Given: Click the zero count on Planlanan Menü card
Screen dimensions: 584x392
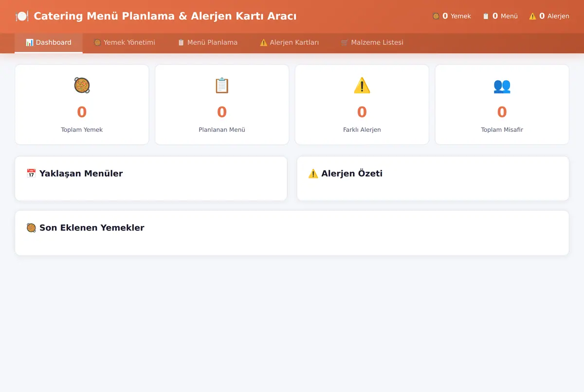Looking at the screenshot, I should point(222,112).
